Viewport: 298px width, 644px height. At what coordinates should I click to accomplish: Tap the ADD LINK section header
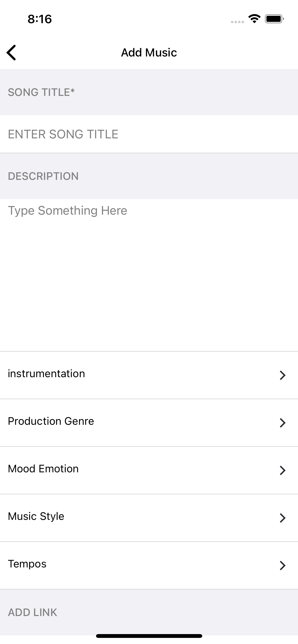click(x=33, y=612)
